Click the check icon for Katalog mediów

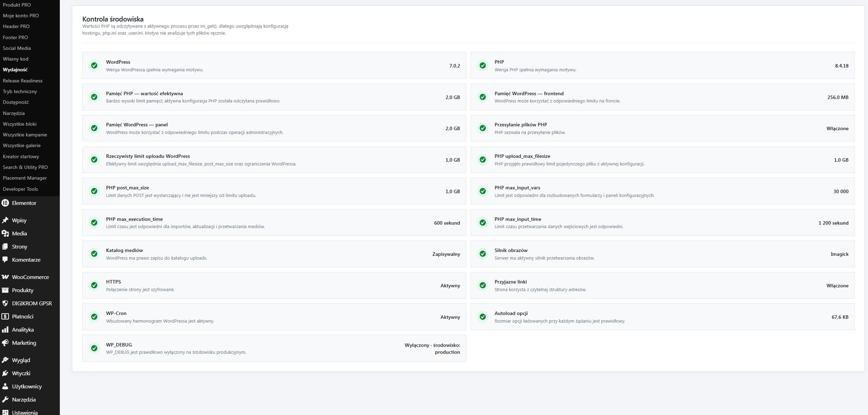pyautogui.click(x=94, y=254)
